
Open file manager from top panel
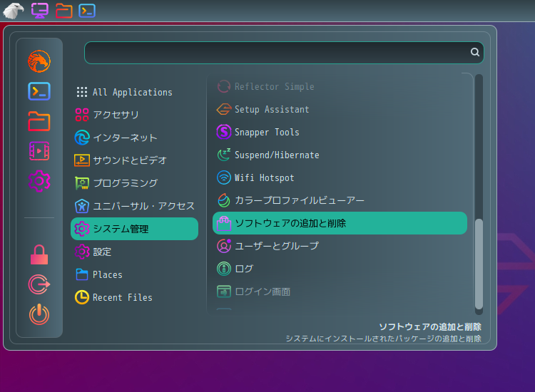pos(63,11)
